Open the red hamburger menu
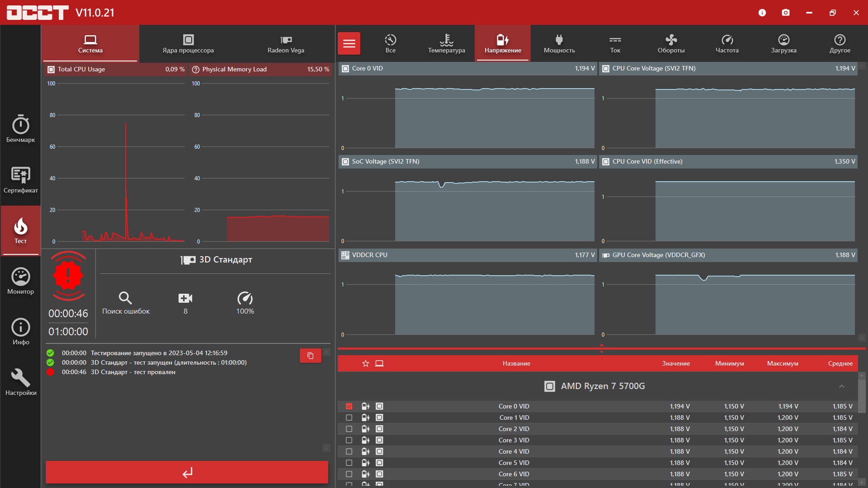Image resolution: width=868 pixels, height=488 pixels. [349, 43]
